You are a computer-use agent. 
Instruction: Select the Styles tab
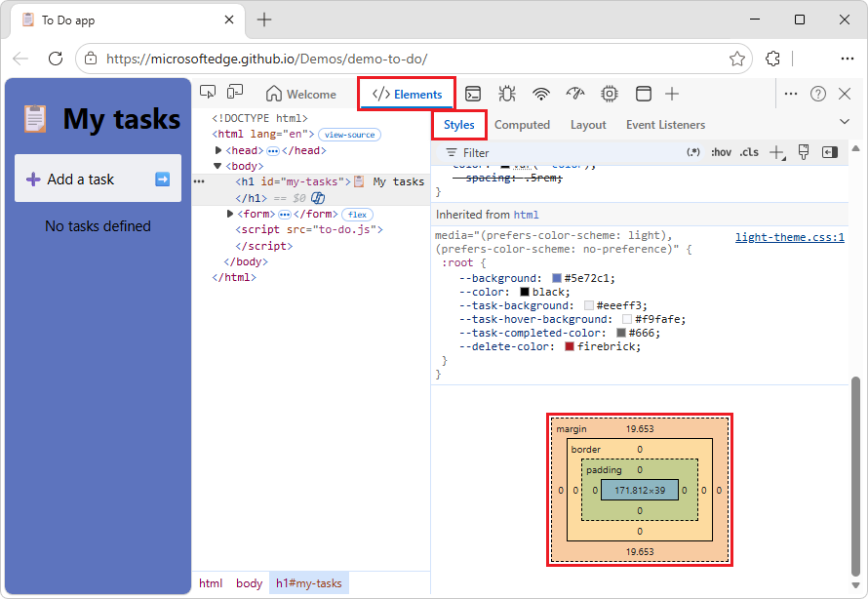[459, 125]
